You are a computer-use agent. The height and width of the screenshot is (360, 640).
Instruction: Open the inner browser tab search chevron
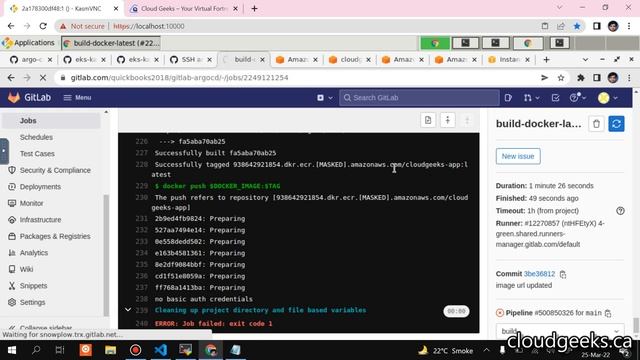(x=585, y=60)
